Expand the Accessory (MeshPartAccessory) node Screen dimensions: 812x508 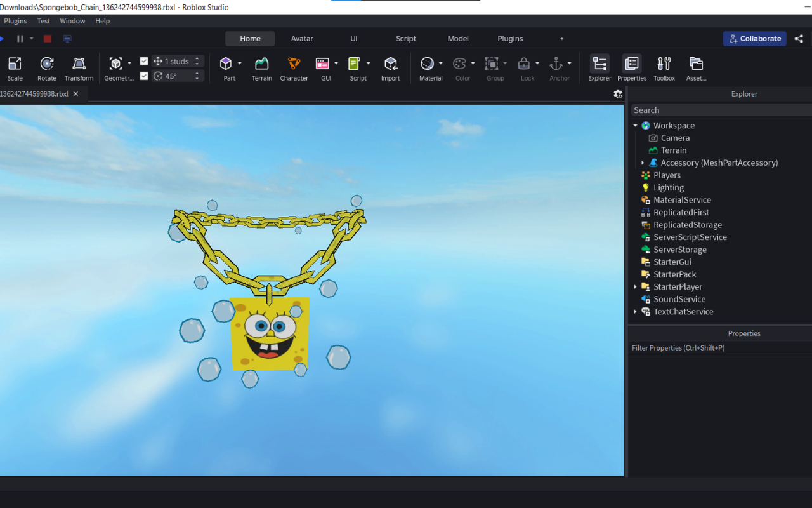tap(643, 163)
